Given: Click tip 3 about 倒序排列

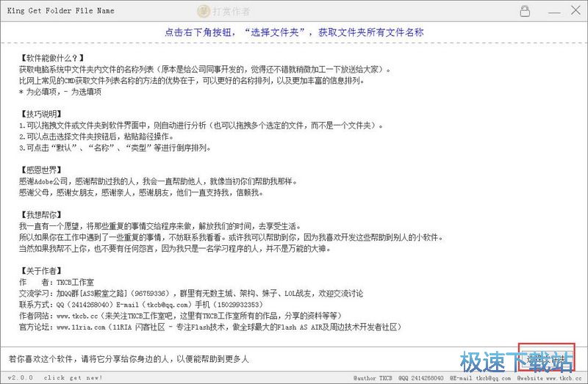Looking at the screenshot, I should (115, 148).
